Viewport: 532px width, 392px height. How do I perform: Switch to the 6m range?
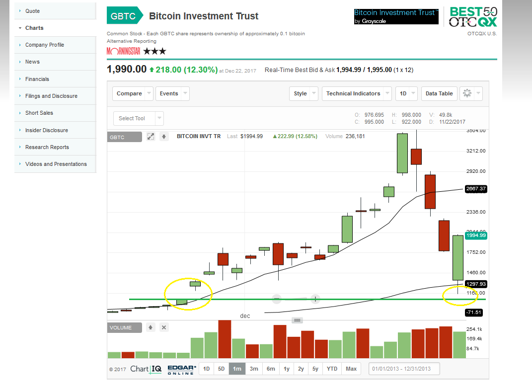(x=271, y=369)
